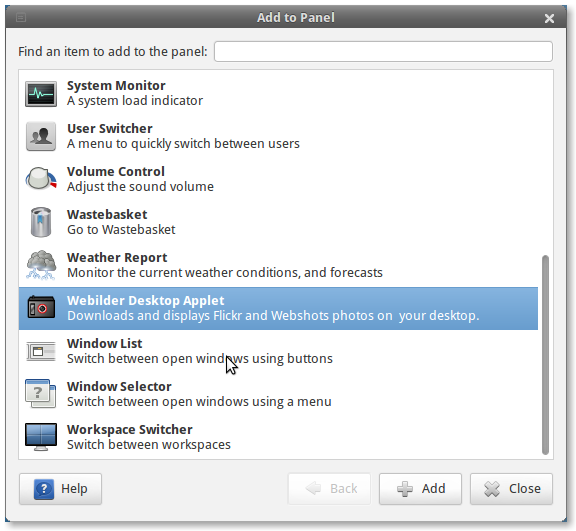Viewport: 576px width, 531px height.
Task: Click the Help button
Action: point(60,489)
